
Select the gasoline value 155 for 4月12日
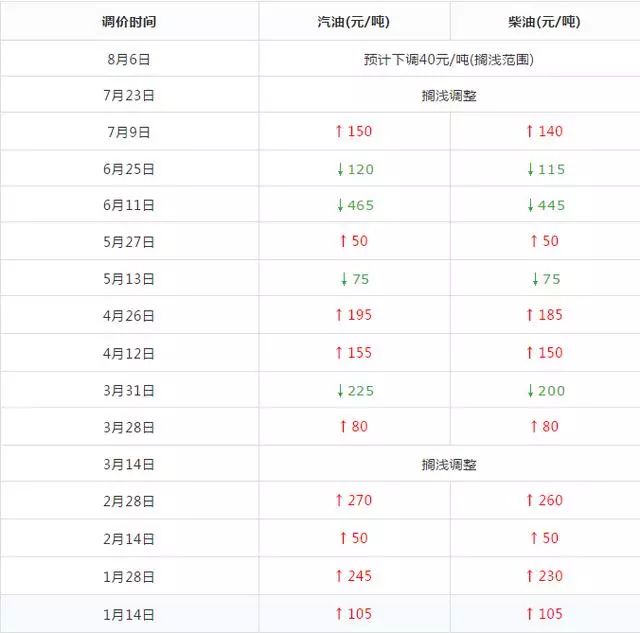click(x=360, y=353)
